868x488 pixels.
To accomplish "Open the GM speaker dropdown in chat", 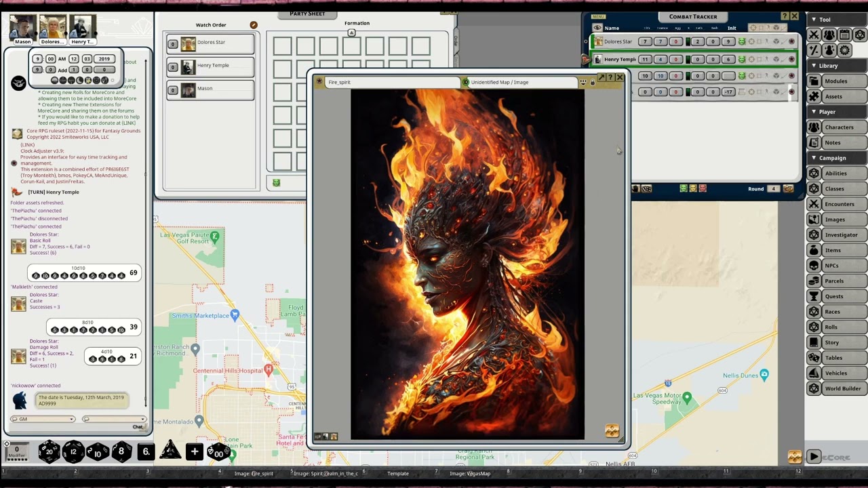I will pyautogui.click(x=42, y=419).
